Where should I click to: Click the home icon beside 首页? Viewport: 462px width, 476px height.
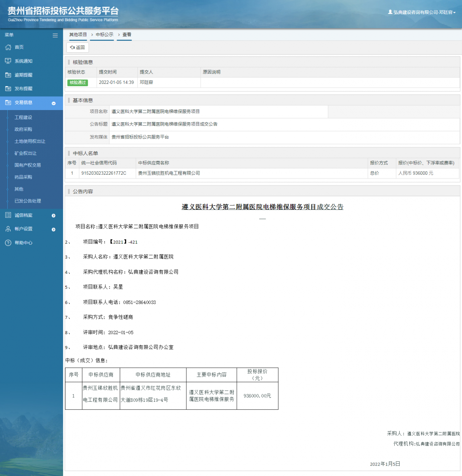click(x=8, y=47)
